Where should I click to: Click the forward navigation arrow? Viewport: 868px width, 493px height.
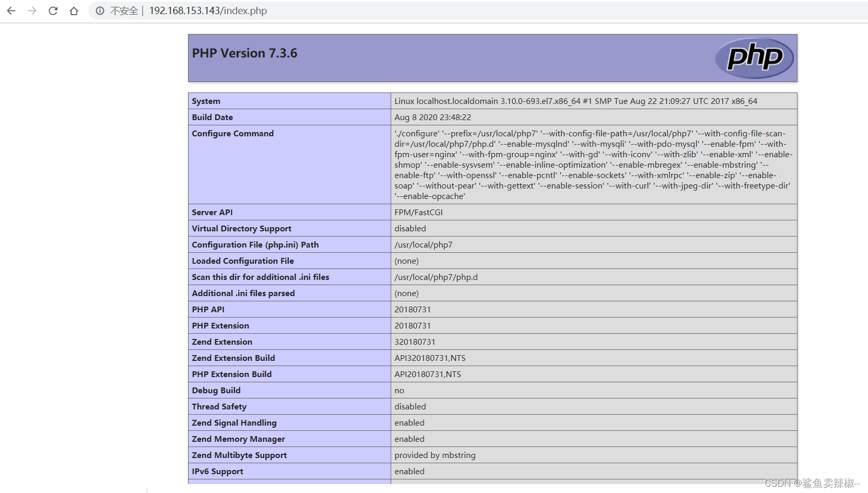pos(32,10)
